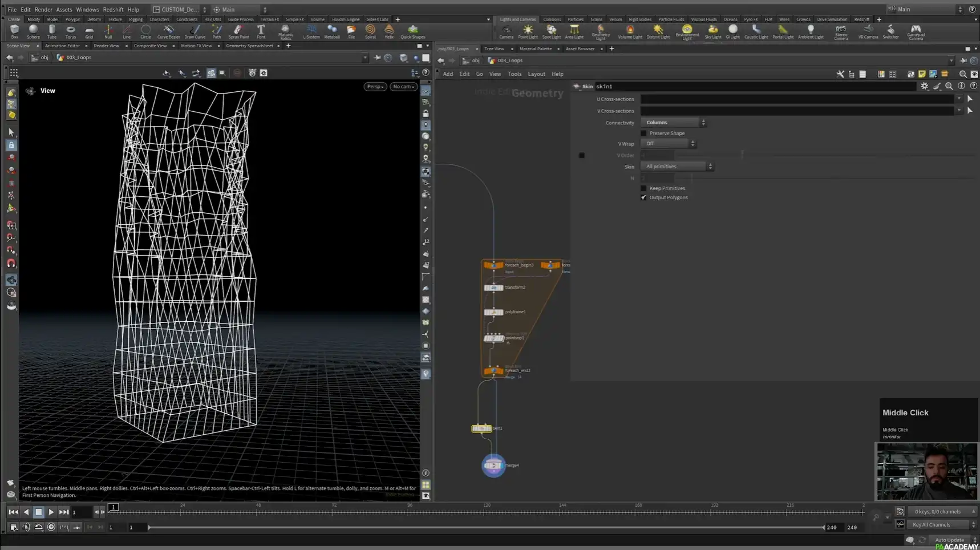Select the merge4 node in the network
980x550 pixels.
[x=493, y=465]
